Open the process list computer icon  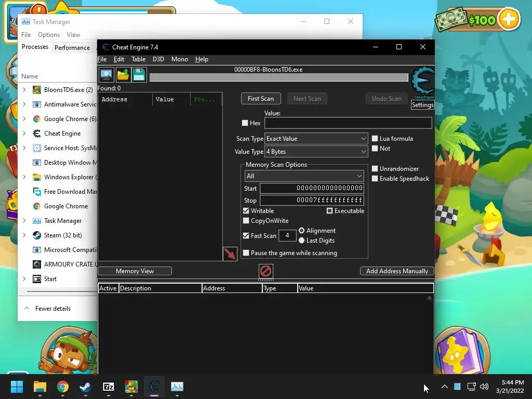[x=106, y=75]
